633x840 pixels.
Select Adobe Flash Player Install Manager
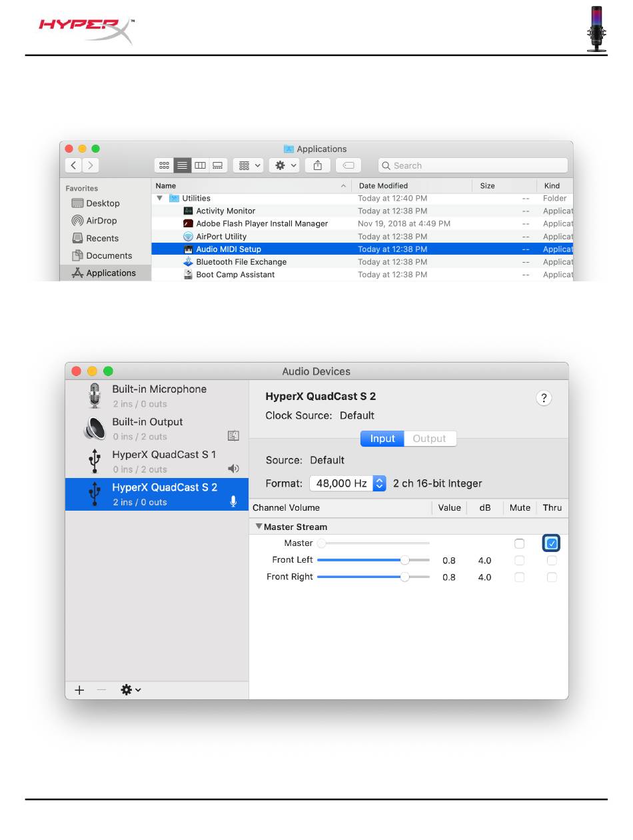362,223
